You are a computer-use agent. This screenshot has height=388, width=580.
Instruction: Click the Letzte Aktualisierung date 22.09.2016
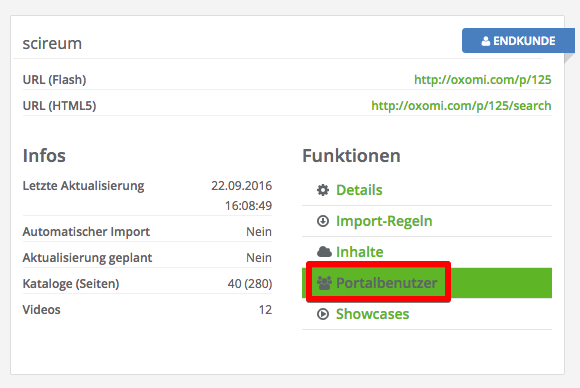click(242, 185)
